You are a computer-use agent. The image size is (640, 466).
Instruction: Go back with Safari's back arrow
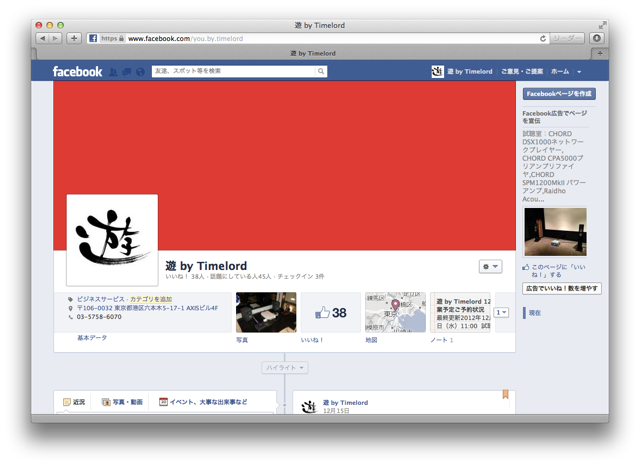[42, 38]
